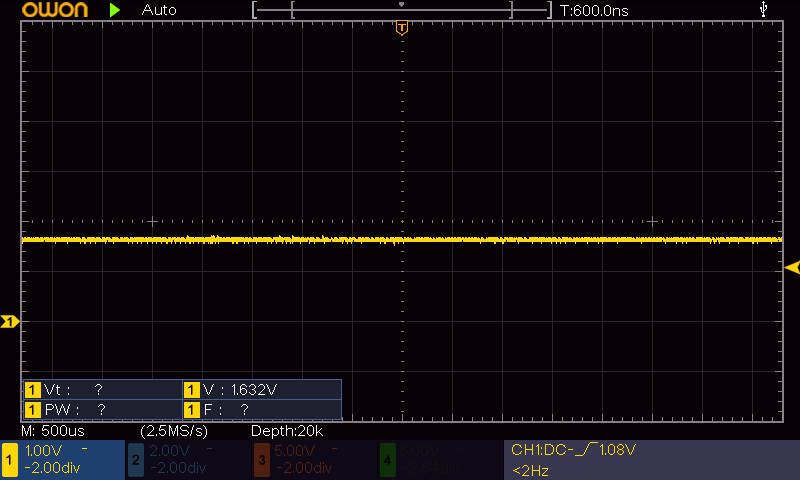
Task: Click the yellow 1 badge beside PW measurement
Action: pyautogui.click(x=32, y=410)
